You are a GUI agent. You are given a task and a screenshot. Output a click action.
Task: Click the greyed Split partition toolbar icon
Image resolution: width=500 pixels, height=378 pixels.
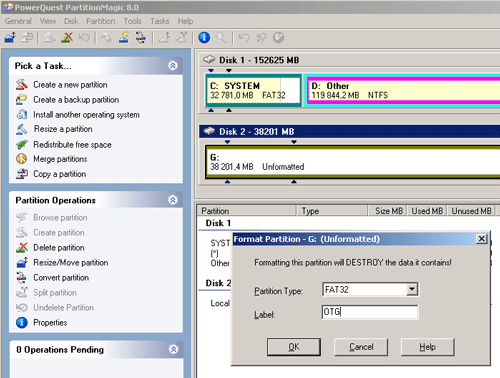point(181,37)
